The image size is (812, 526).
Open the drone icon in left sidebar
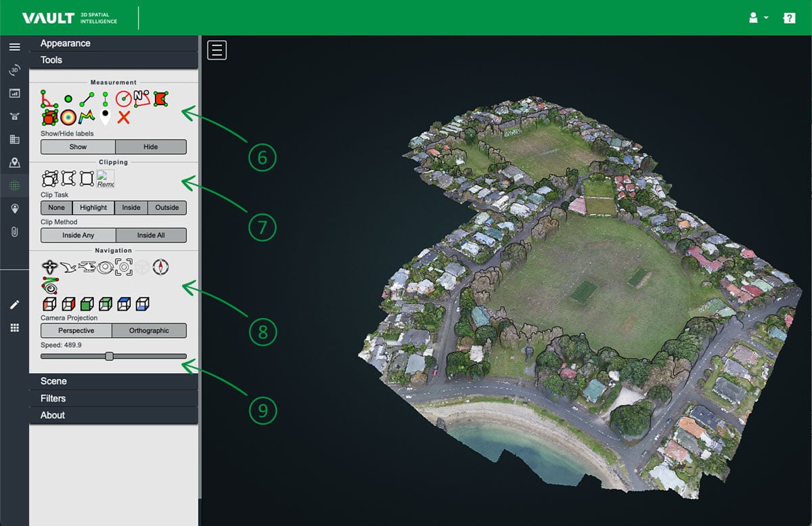click(14, 116)
